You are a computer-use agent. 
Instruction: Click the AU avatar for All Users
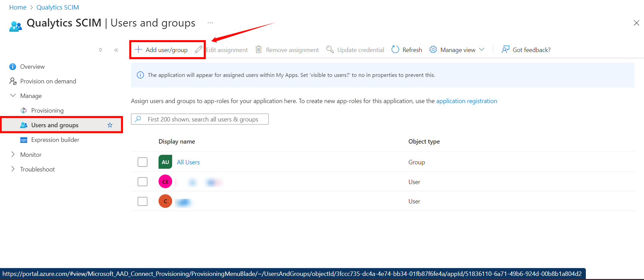pos(165,162)
